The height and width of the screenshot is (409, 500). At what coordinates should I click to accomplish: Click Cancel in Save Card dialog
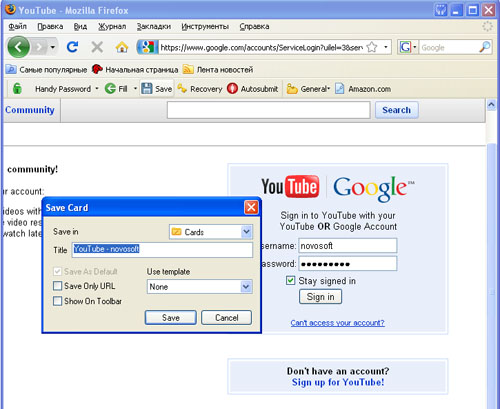[226, 318]
